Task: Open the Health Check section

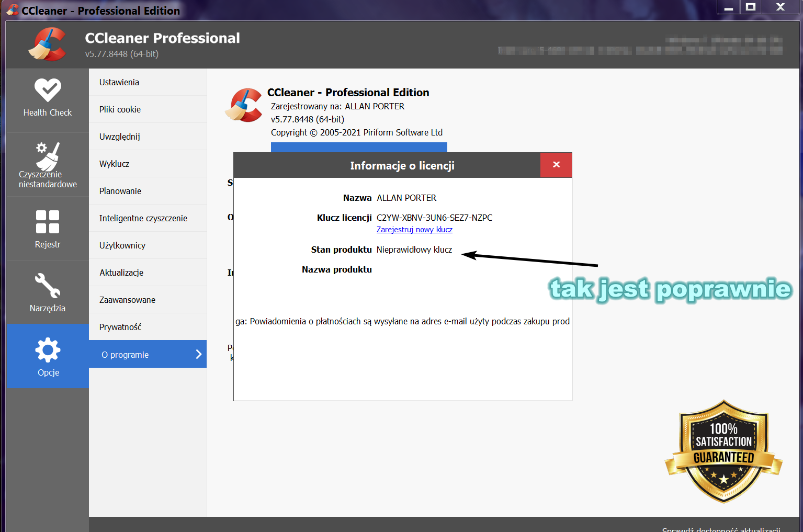Action: tap(48, 99)
